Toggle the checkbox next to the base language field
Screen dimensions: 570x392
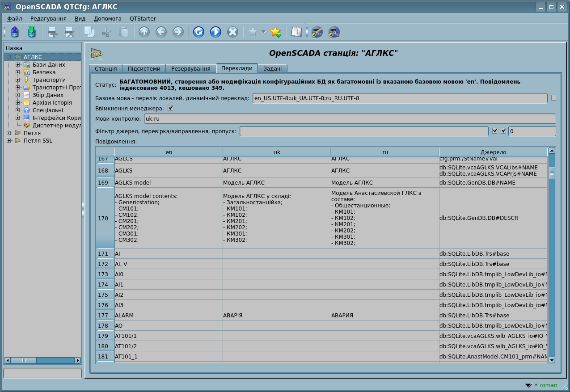pyautogui.click(x=554, y=98)
